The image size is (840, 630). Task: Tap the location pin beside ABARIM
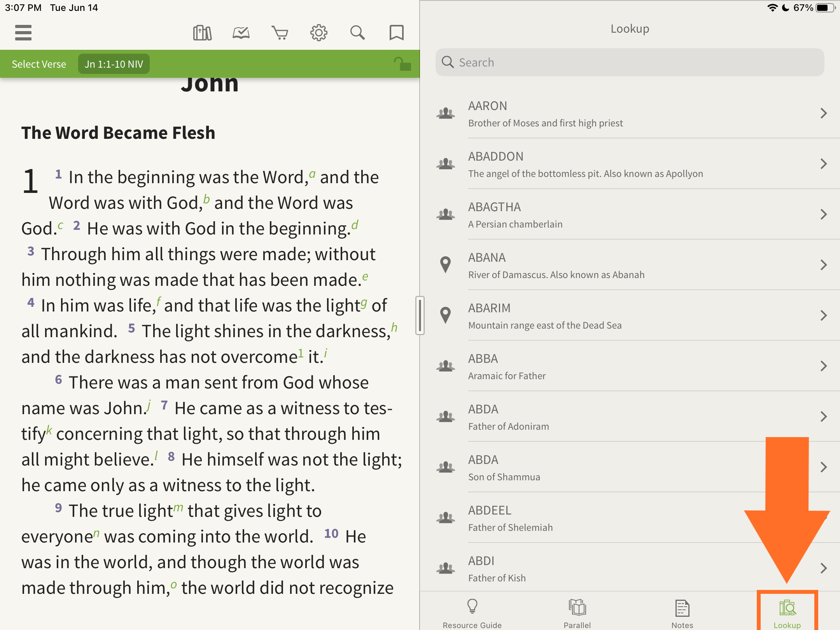pos(446,315)
